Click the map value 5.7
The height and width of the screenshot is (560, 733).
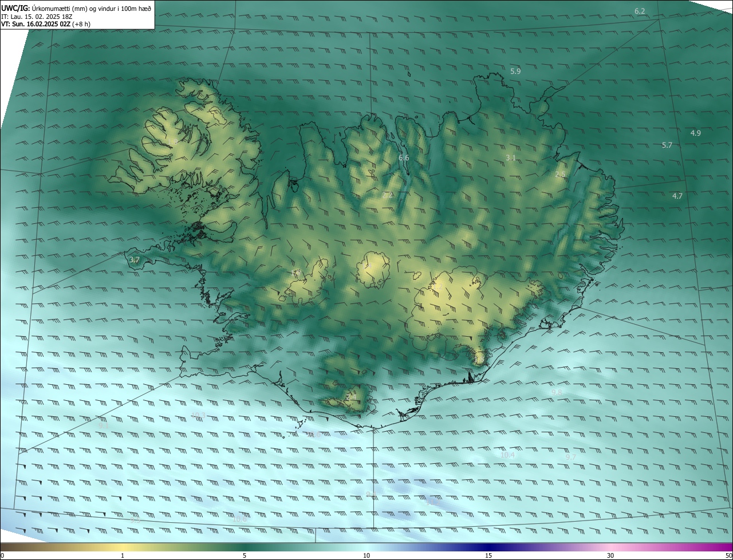coord(667,145)
